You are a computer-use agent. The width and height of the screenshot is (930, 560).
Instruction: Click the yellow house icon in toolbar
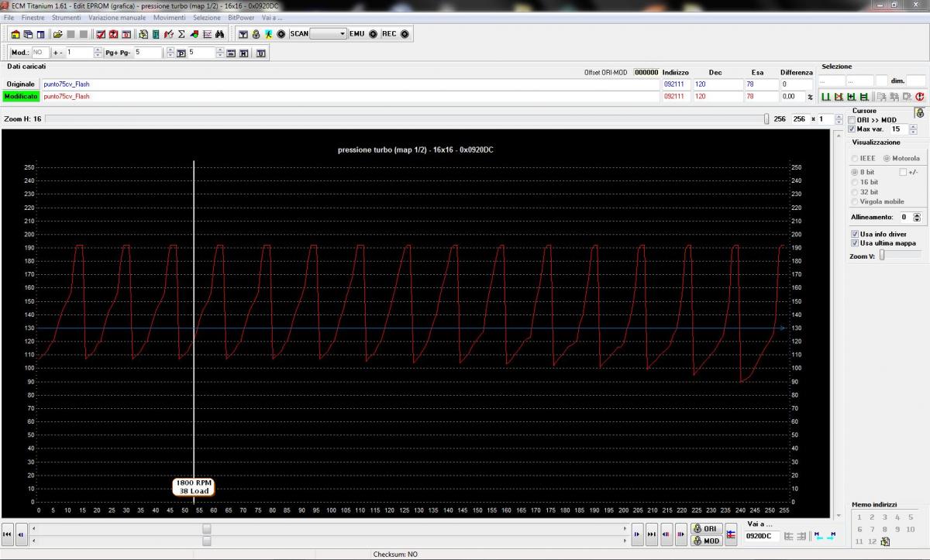point(15,34)
